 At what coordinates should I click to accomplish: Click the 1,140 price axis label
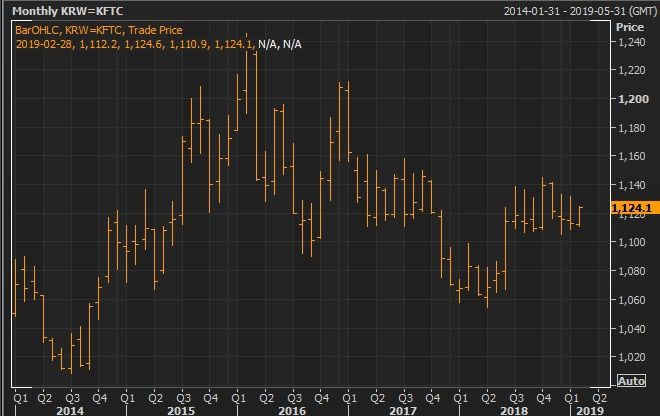pos(632,185)
